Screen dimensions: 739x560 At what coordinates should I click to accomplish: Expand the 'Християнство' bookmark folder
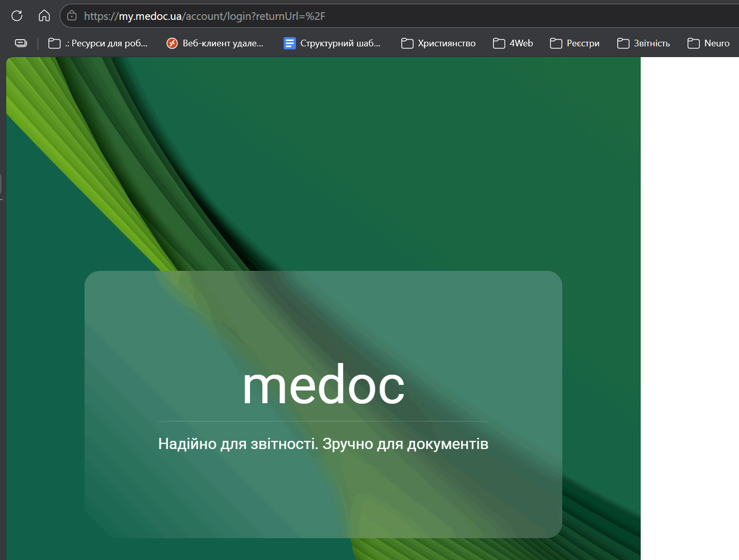point(439,43)
